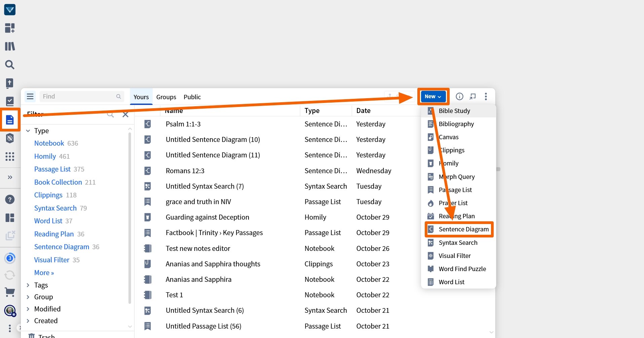Click the info icon next to New
The image size is (644, 338).
(459, 97)
